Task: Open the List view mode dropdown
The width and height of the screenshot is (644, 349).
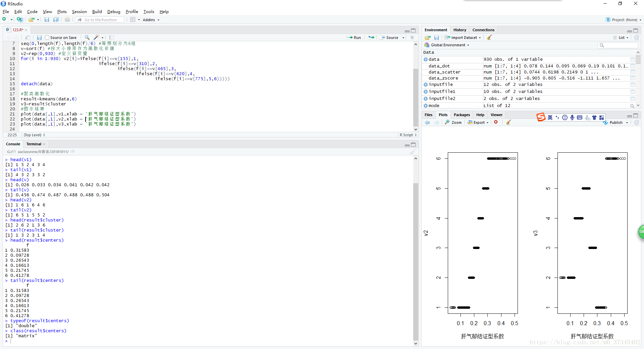Action: [x=621, y=38]
